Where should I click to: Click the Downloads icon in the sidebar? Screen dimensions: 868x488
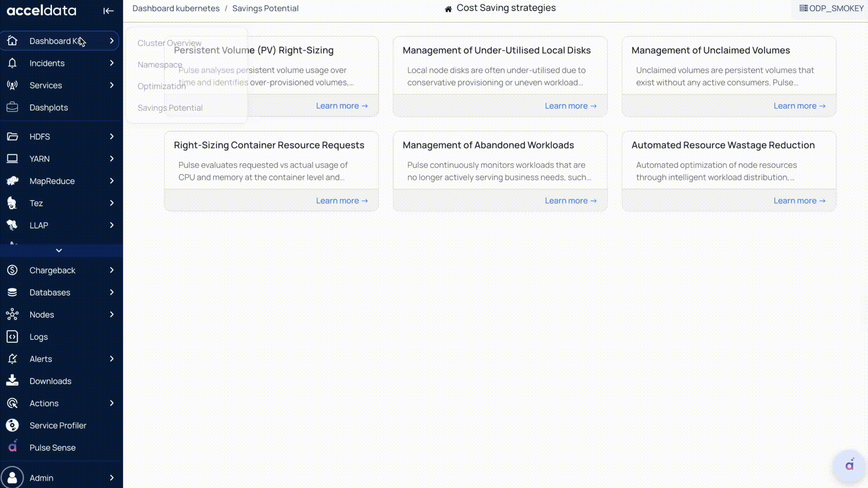pyautogui.click(x=12, y=381)
